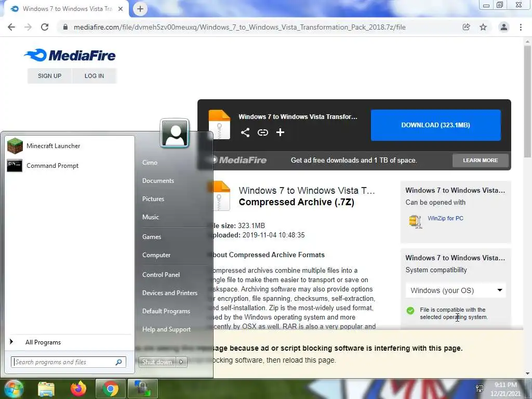Click the page vertical scrollbar thumb
The width and height of the screenshot is (532, 399).
tap(527, 101)
